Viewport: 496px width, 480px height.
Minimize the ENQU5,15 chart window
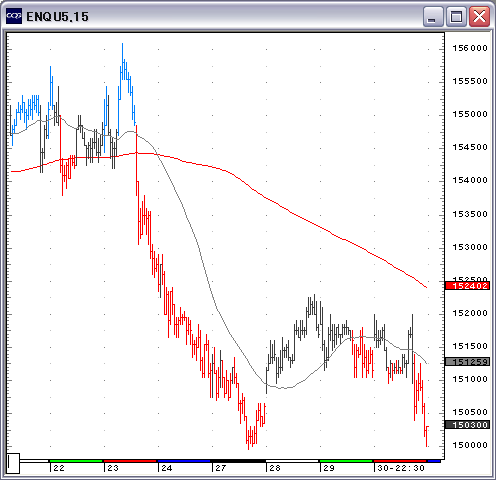click(x=433, y=16)
